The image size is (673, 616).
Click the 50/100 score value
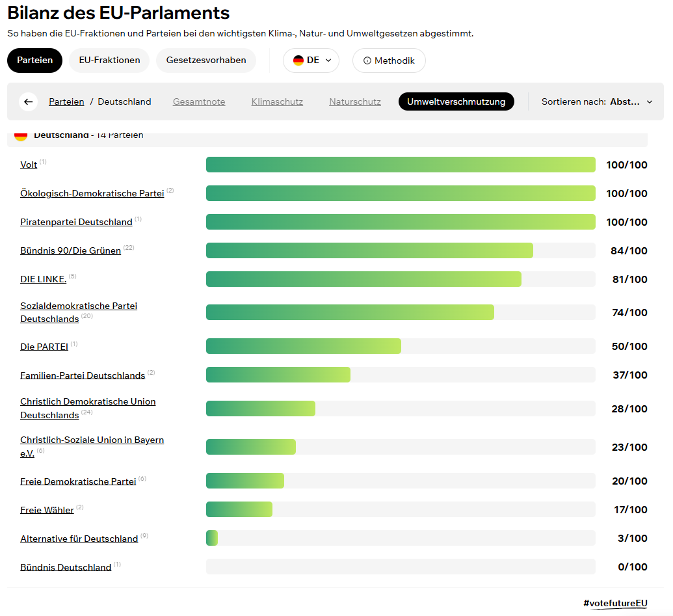tap(629, 347)
